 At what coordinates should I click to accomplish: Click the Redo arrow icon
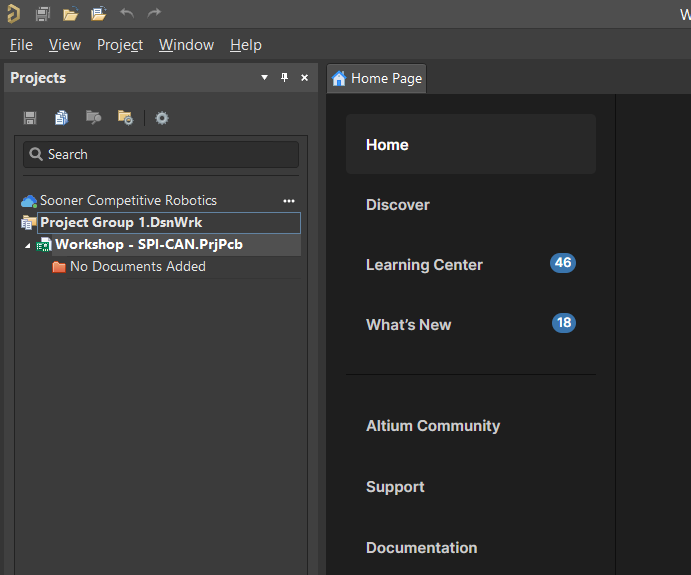point(154,14)
